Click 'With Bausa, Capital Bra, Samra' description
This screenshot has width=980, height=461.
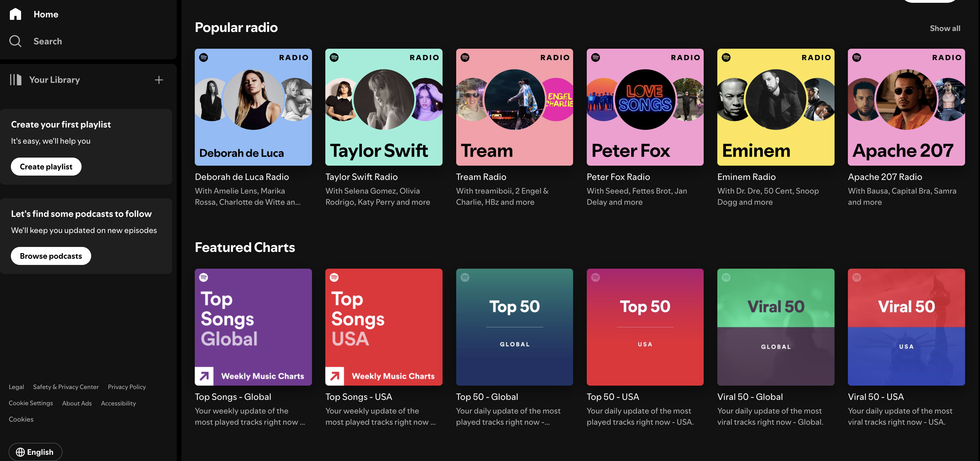click(x=902, y=196)
